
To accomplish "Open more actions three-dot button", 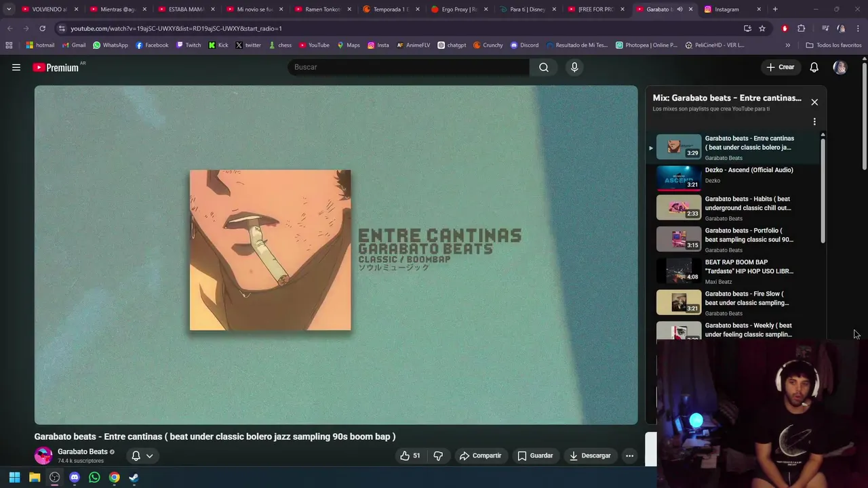I will pos(629,455).
